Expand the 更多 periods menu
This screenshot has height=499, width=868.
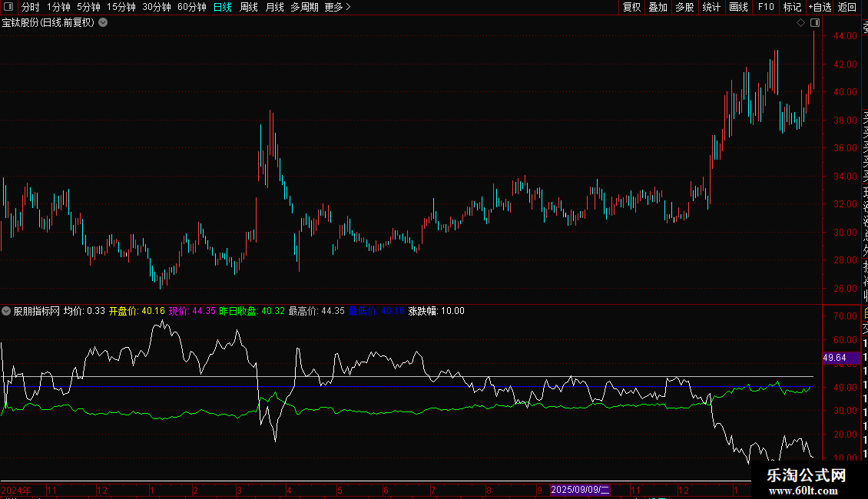(x=337, y=7)
